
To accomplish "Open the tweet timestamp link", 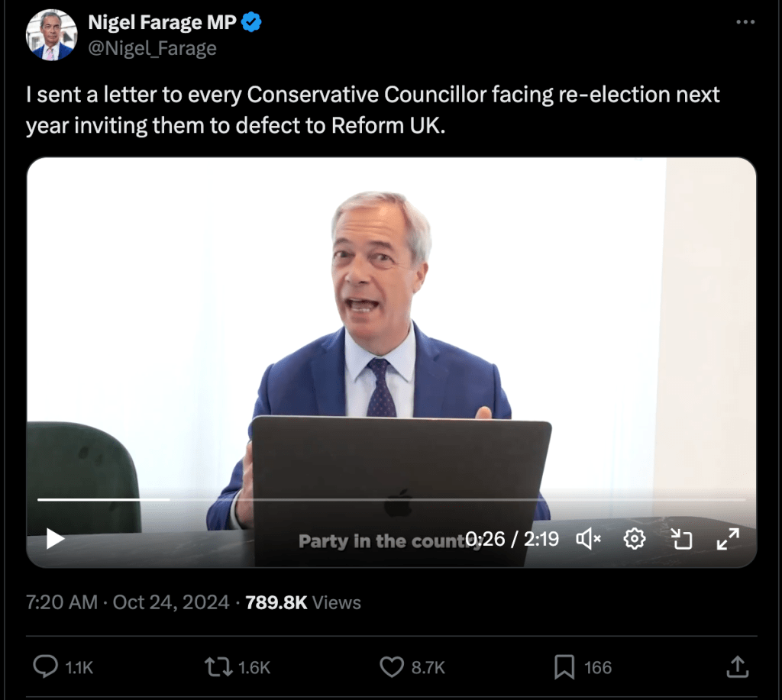I will (128, 602).
